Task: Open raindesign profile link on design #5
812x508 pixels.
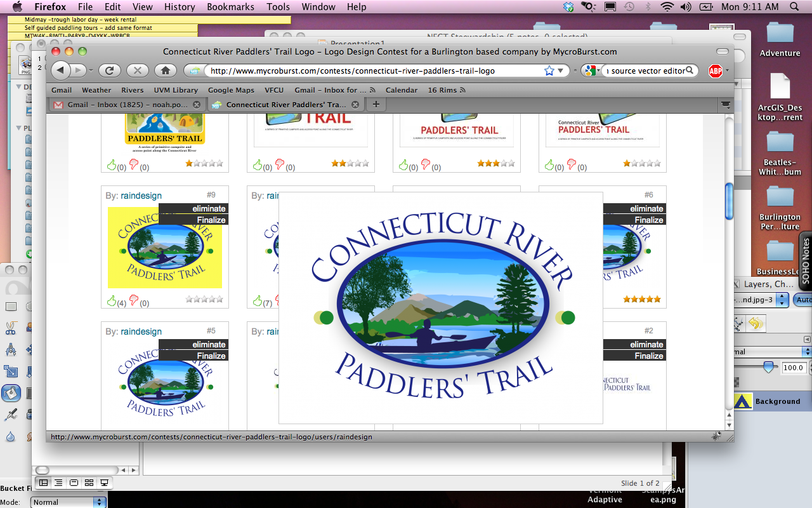Action: coord(141,331)
